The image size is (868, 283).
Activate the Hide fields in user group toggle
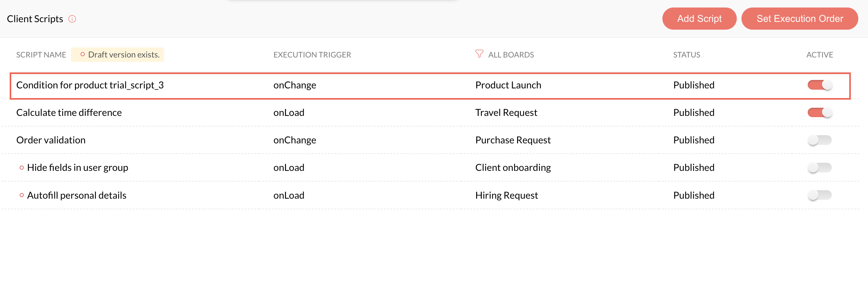click(820, 167)
